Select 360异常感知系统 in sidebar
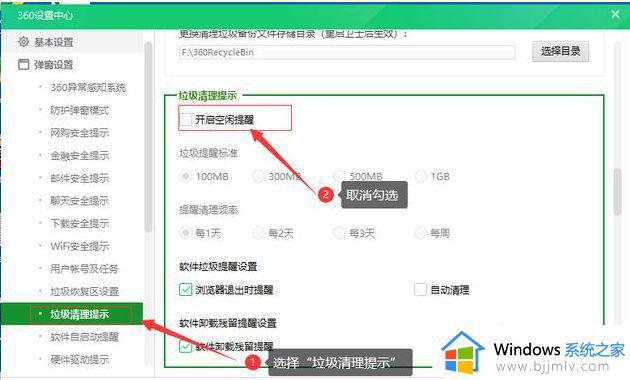Image resolution: width=630 pixels, height=380 pixels. (88, 88)
